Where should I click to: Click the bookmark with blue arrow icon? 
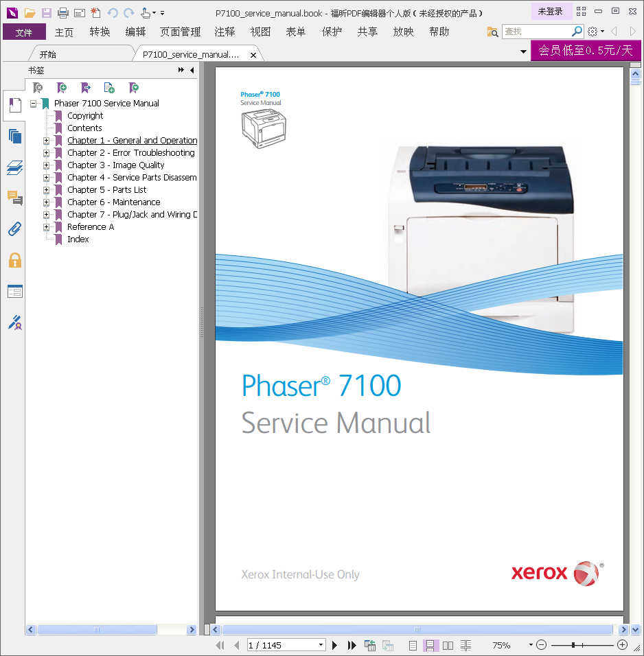pyautogui.click(x=85, y=87)
